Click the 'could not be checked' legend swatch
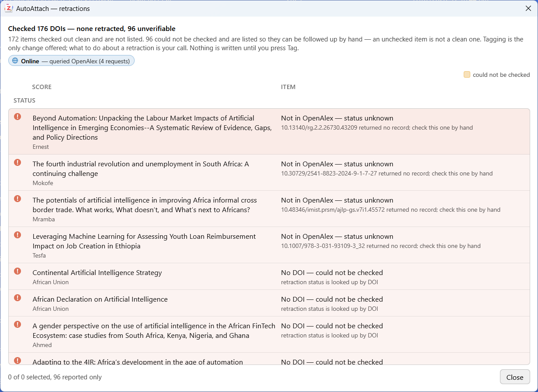538x392 pixels. (x=467, y=75)
